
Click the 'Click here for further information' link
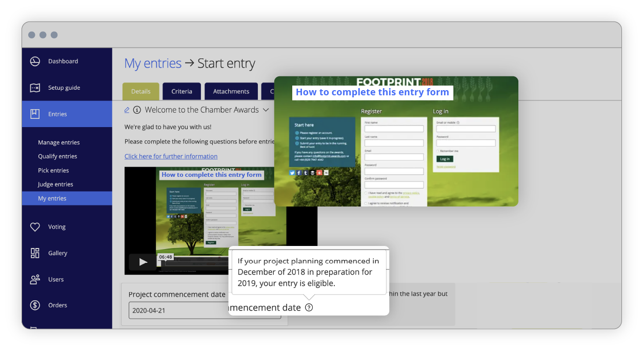(x=171, y=156)
